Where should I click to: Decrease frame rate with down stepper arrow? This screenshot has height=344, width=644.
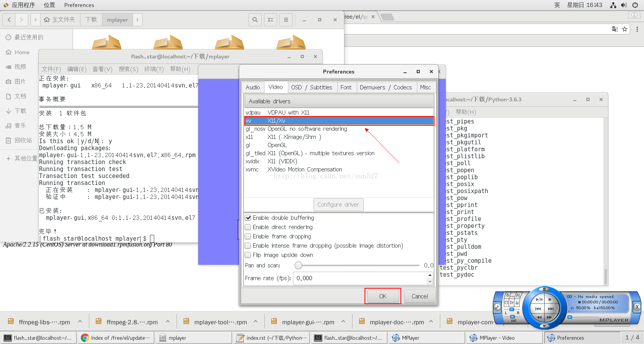[x=430, y=282]
